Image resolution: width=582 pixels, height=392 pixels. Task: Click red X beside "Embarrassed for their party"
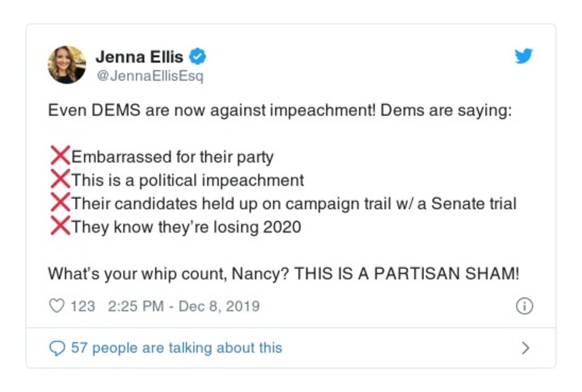tap(60, 156)
